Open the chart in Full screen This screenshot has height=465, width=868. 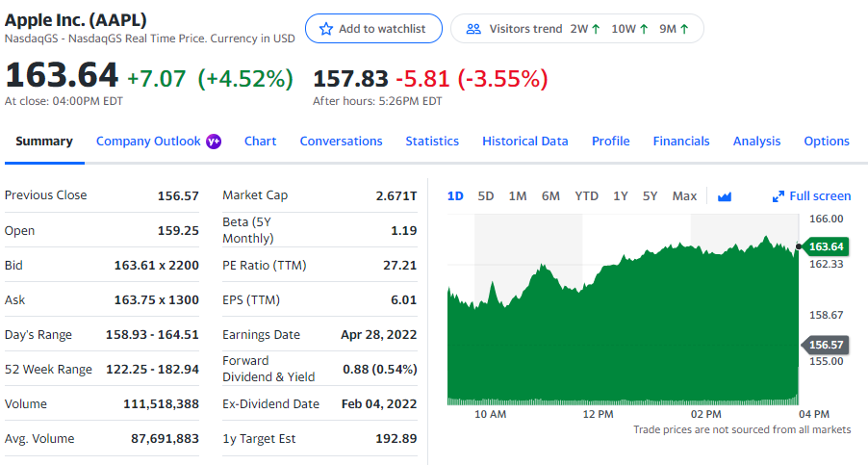click(x=811, y=196)
